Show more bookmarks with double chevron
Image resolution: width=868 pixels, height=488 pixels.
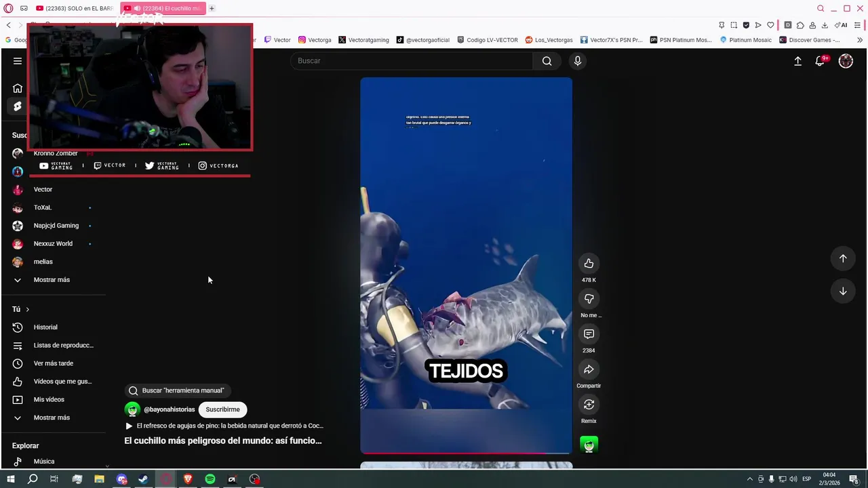pyautogui.click(x=860, y=40)
